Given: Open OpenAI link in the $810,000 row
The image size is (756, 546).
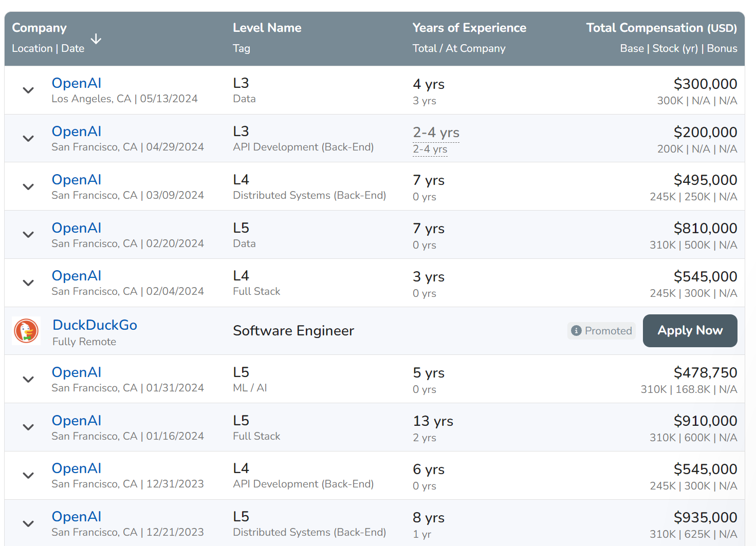Looking at the screenshot, I should pyautogui.click(x=77, y=228).
